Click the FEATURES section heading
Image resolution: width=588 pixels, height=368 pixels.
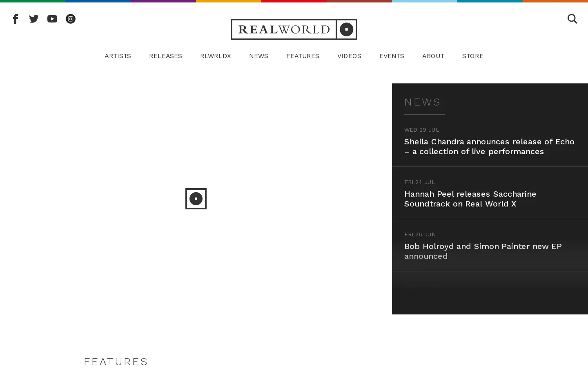(116, 361)
